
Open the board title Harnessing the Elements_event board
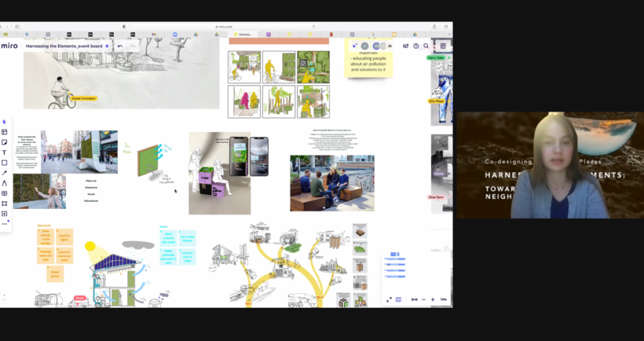(64, 46)
